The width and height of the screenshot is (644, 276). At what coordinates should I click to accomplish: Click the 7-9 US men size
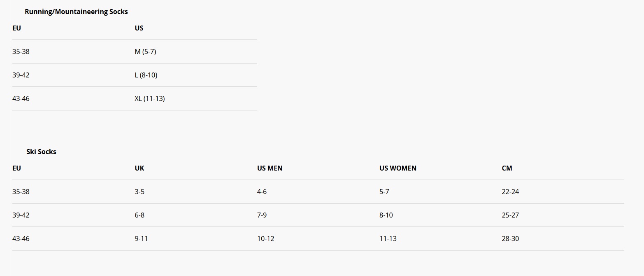pyautogui.click(x=262, y=215)
